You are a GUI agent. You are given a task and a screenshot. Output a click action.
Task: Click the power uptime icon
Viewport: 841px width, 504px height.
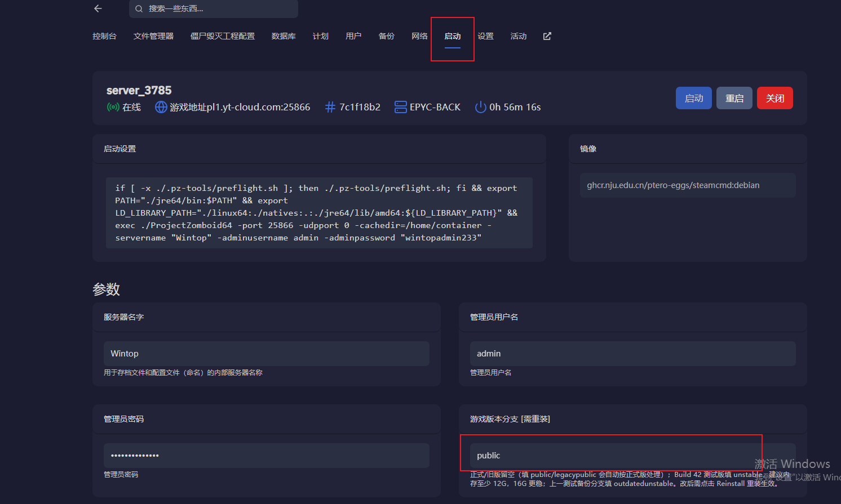point(480,107)
